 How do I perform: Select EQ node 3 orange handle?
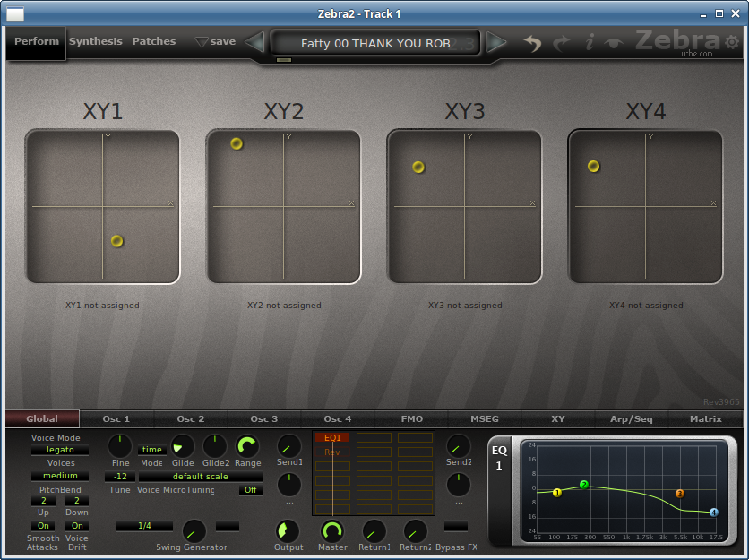680,494
